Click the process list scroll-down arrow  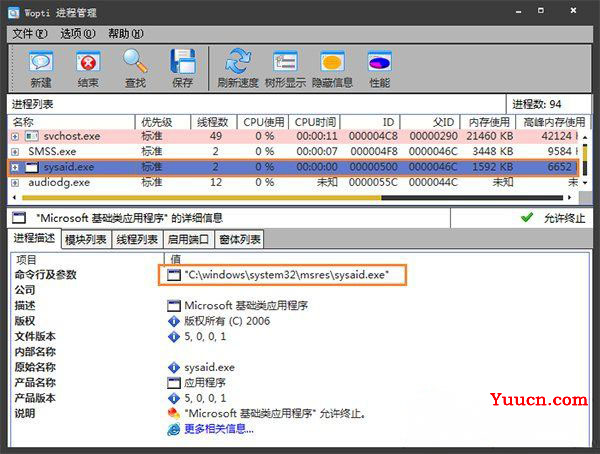point(585,183)
